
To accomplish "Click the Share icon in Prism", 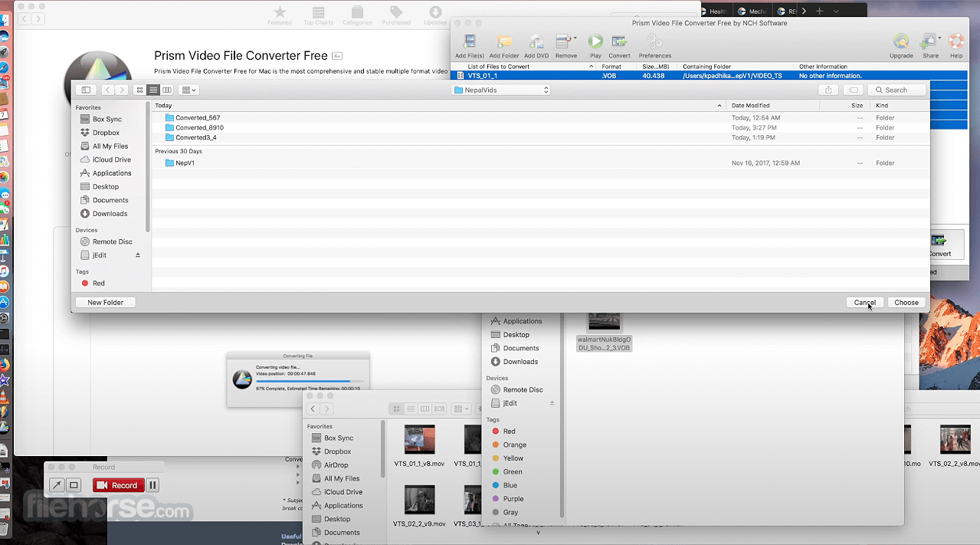I will click(930, 46).
